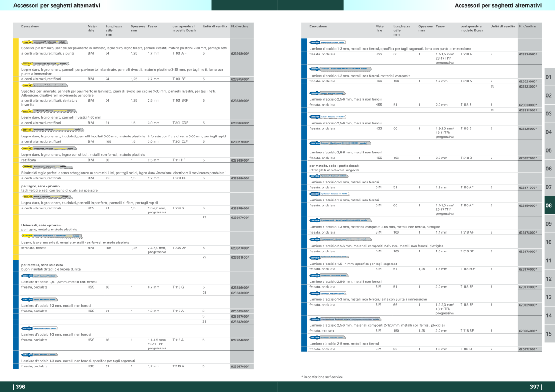
Task: Click order number 623999000*
Action: pyautogui.click(x=240, y=178)
